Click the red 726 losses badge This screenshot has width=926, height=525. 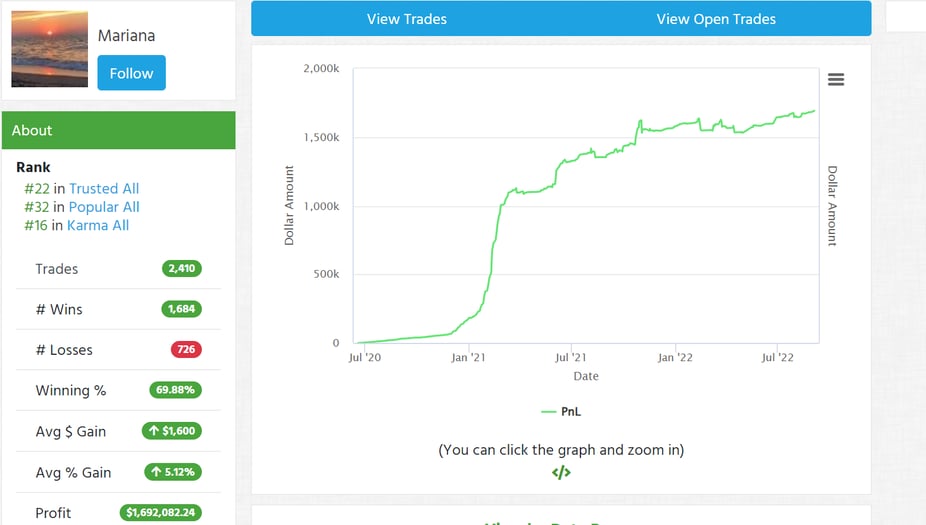pyautogui.click(x=186, y=350)
